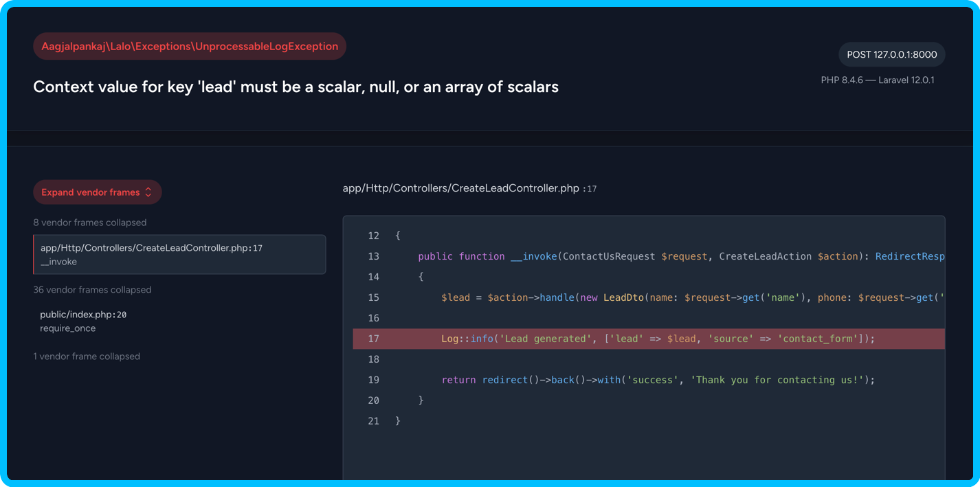The height and width of the screenshot is (487, 980).
Task: Click the Expand vendor frames button
Action: pos(97,192)
